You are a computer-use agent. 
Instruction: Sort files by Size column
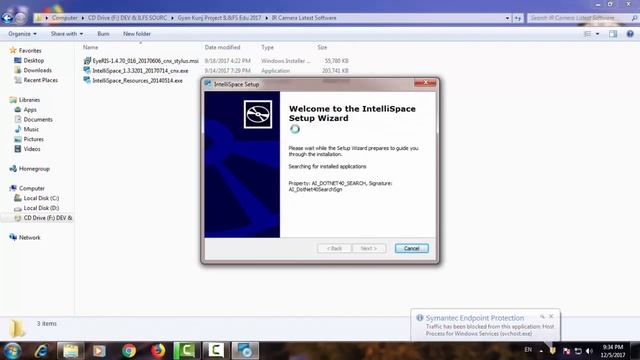pos(322,47)
